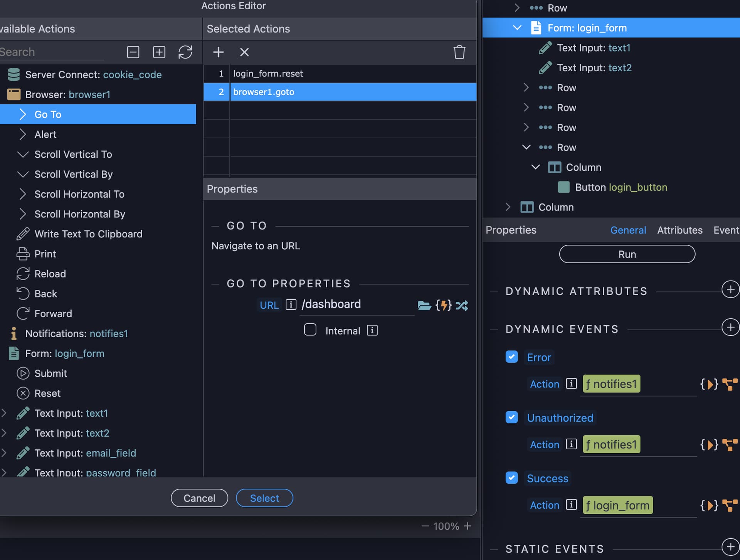Click the Search actions field

52,52
